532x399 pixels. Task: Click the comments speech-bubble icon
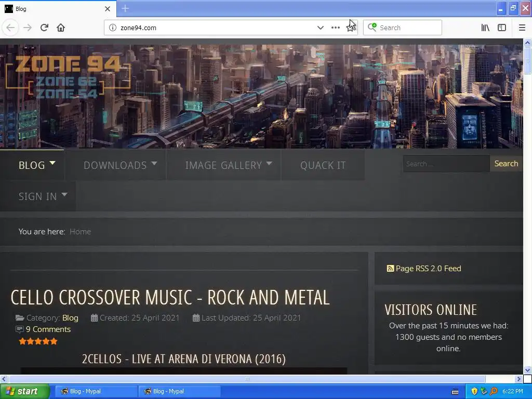point(20,329)
